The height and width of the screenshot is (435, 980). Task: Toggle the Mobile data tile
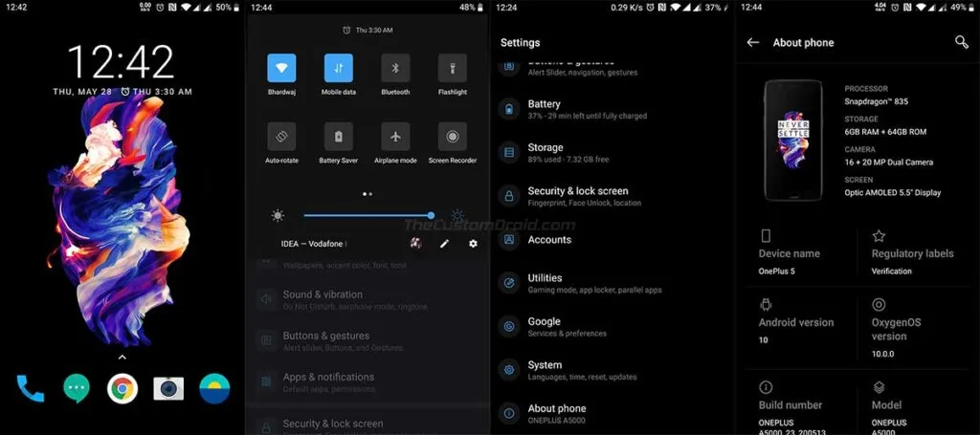click(x=338, y=68)
